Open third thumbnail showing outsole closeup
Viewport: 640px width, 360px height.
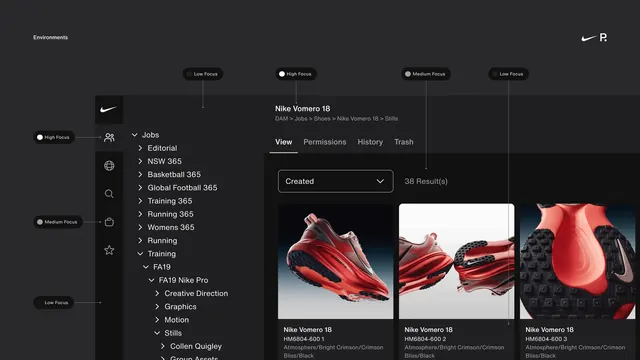pyautogui.click(x=578, y=261)
